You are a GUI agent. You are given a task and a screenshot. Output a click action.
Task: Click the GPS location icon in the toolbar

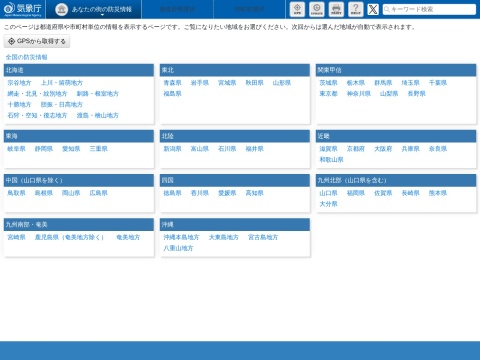coord(297,9)
